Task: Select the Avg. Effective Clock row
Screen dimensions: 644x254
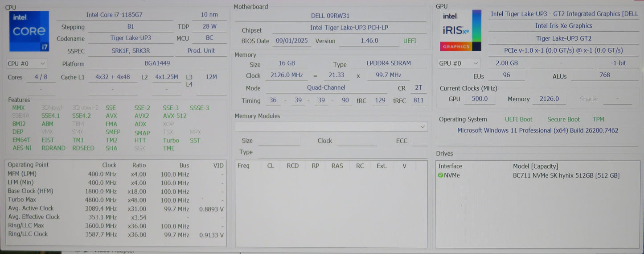Action: pyautogui.click(x=116, y=217)
